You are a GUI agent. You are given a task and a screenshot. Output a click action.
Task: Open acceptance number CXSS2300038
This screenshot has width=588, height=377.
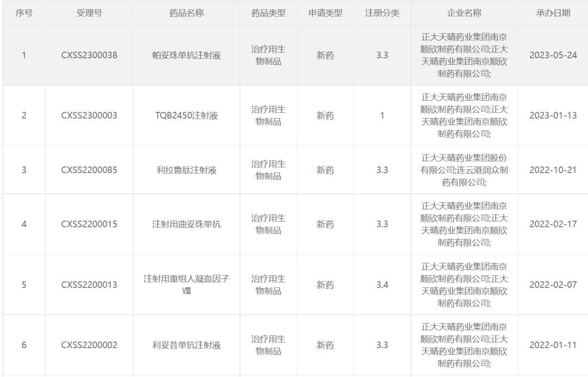point(89,55)
